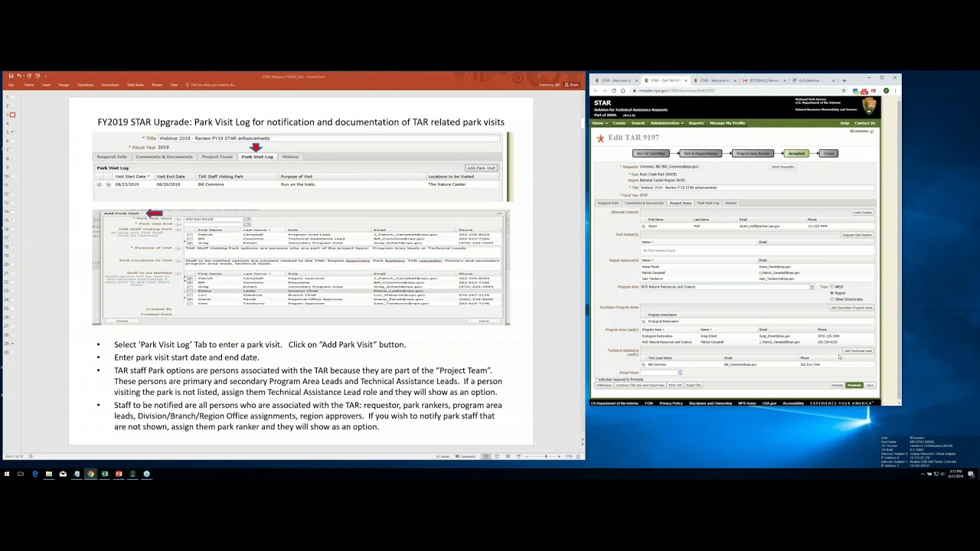This screenshot has width=980, height=551.
Task: Switch to the Project Team tab
Action: (x=681, y=203)
